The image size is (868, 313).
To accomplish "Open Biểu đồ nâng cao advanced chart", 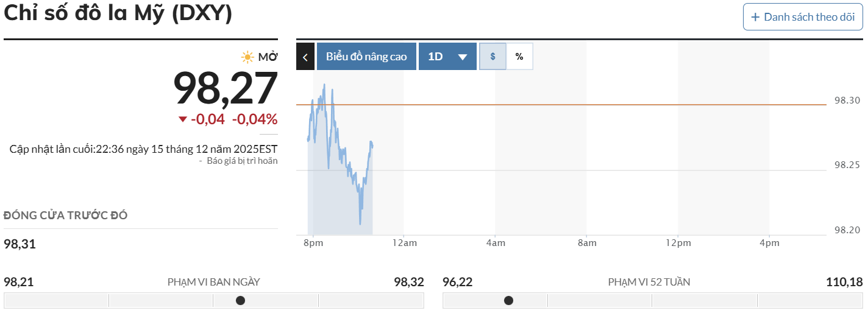I will pyautogui.click(x=366, y=57).
